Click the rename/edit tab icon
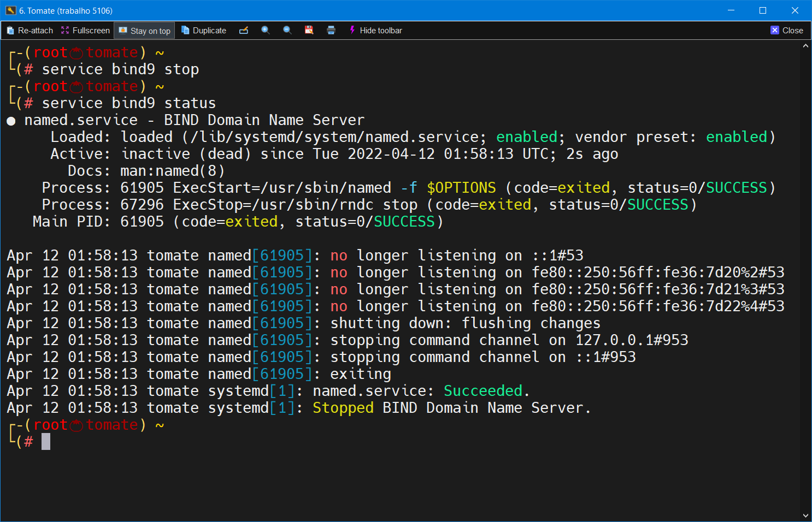 coord(244,31)
